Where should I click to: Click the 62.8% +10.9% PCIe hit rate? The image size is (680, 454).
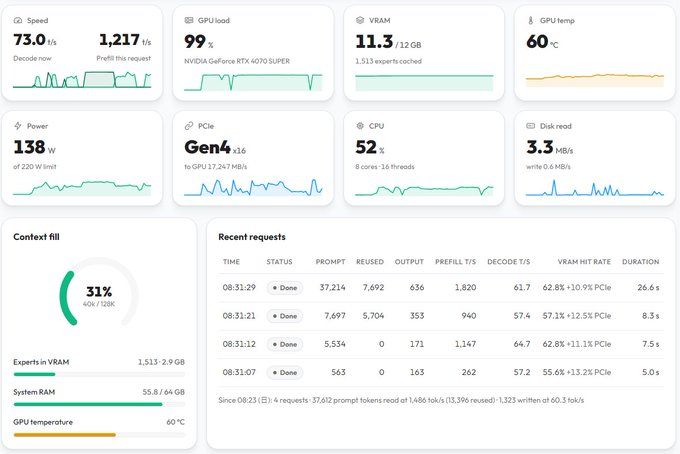(577, 287)
